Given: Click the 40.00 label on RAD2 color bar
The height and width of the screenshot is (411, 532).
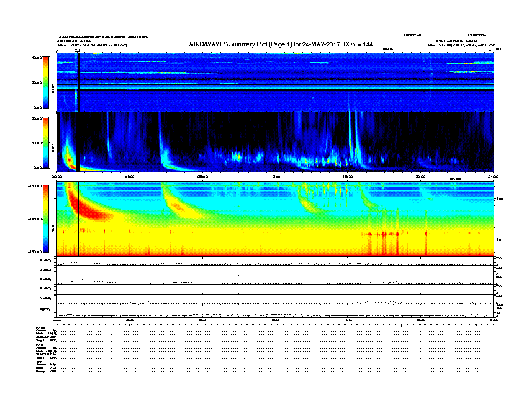Looking at the screenshot, I should pos(37,58).
